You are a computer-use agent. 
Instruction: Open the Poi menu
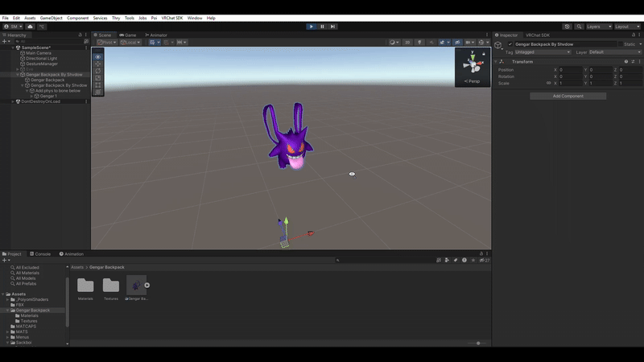click(154, 18)
